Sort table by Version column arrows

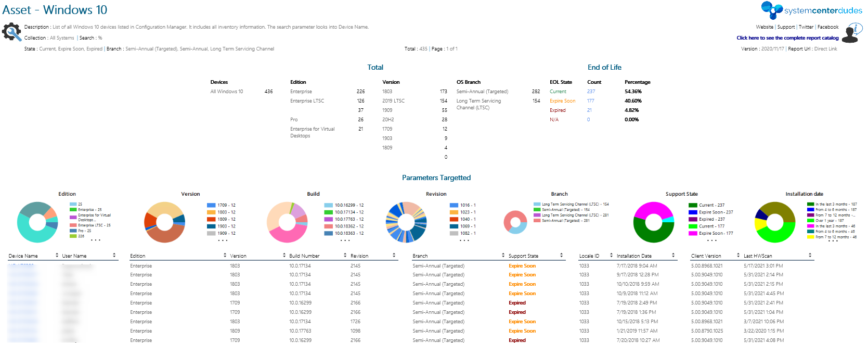pyautogui.click(x=284, y=256)
